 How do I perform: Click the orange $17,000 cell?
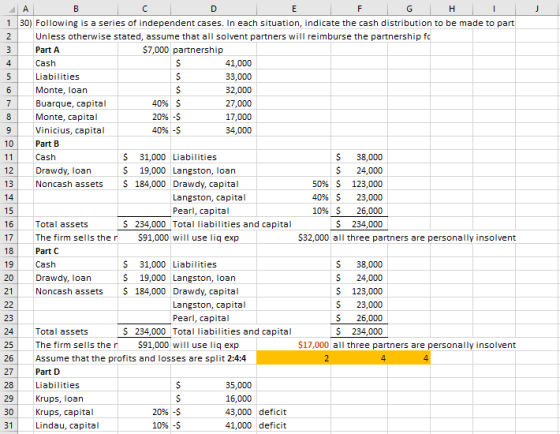coord(293,345)
